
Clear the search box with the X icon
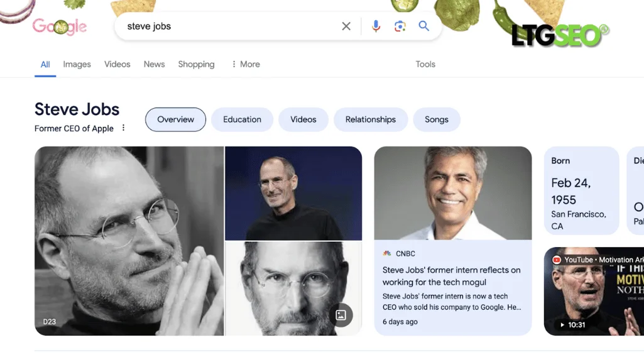[346, 26]
